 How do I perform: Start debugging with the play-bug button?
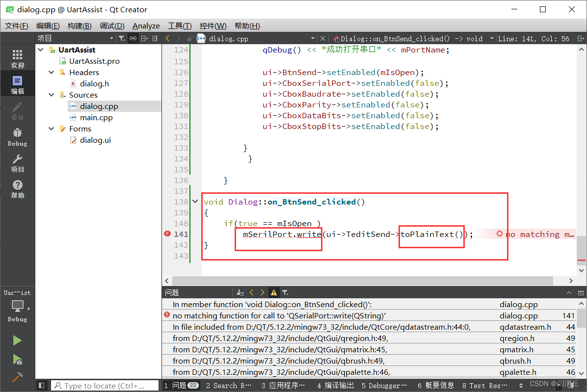click(x=17, y=360)
